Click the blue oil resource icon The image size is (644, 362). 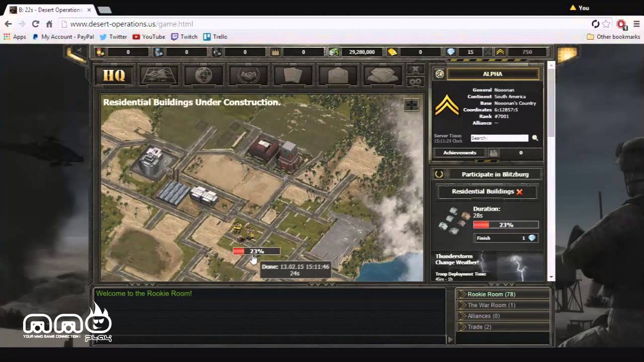[x=158, y=52]
